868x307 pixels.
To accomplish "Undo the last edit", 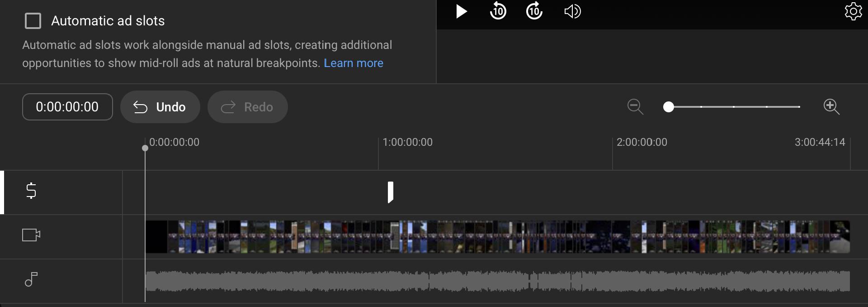I will point(160,107).
